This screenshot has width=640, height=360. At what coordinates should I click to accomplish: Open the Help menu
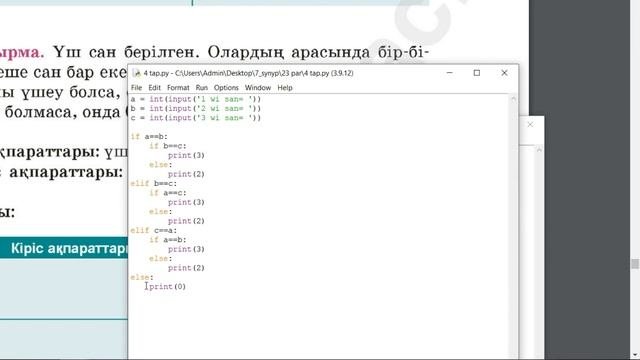click(285, 88)
